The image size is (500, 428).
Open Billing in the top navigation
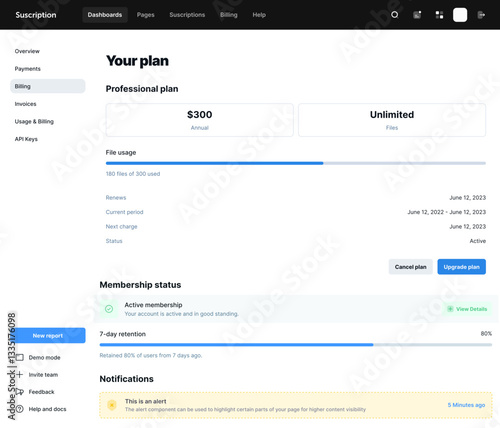pos(229,15)
